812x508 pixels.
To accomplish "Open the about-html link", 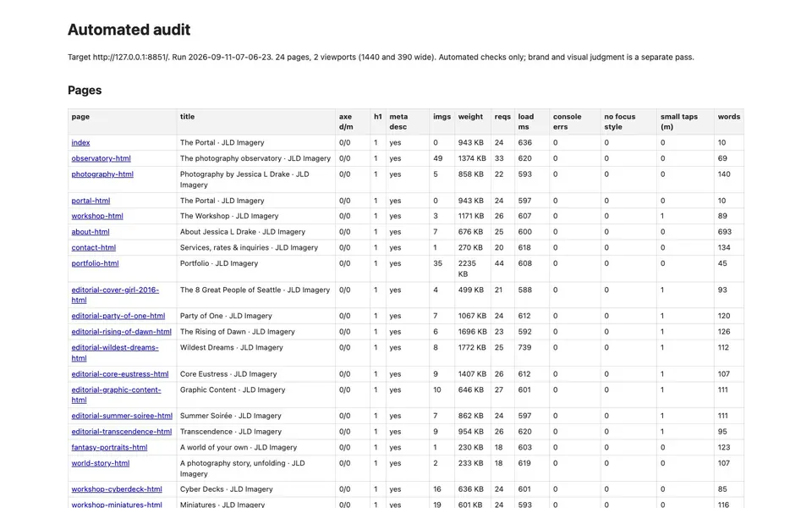I will [91, 232].
